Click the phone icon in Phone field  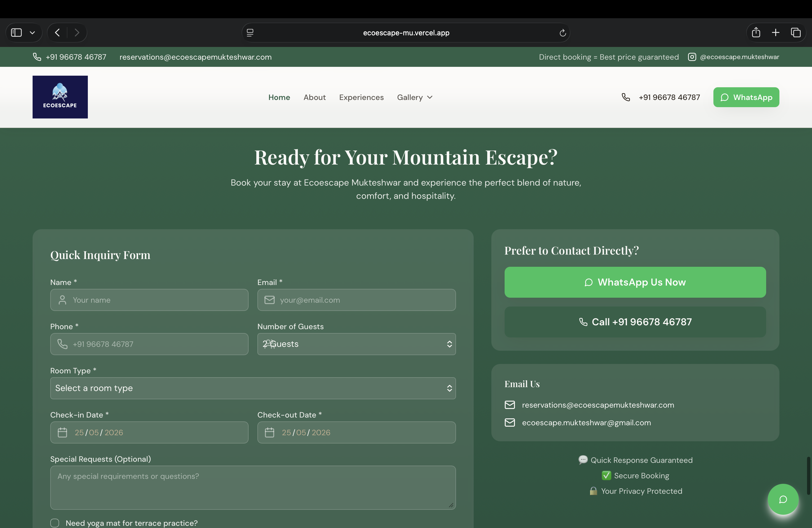tap(62, 344)
